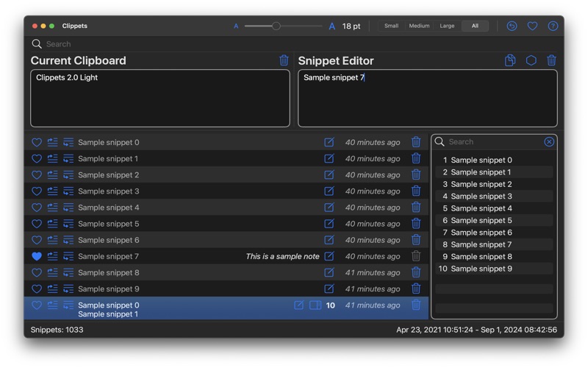Select item 10 Sample snippet 9 in side list
The width and height of the screenshot is (588, 368).
(x=494, y=269)
